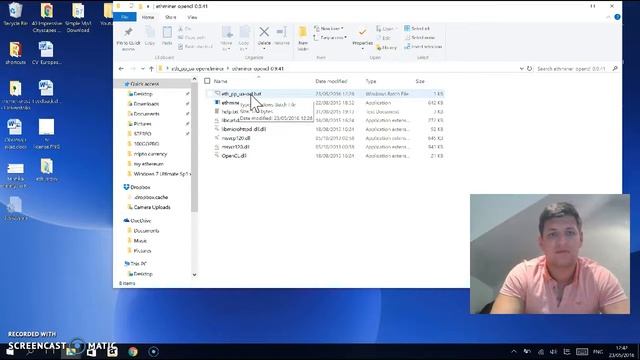Open the New item dropdown

pos(329,28)
